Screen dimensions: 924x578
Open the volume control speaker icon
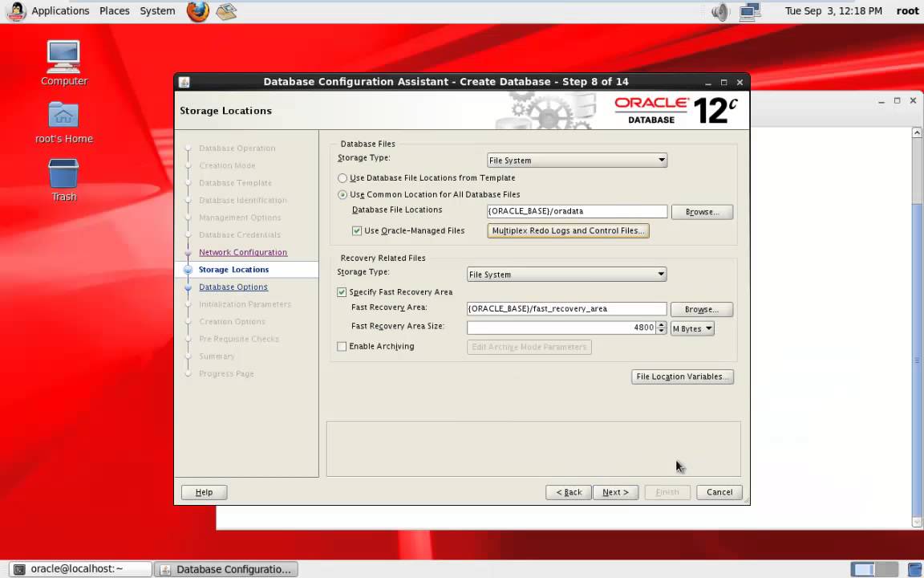(x=719, y=11)
